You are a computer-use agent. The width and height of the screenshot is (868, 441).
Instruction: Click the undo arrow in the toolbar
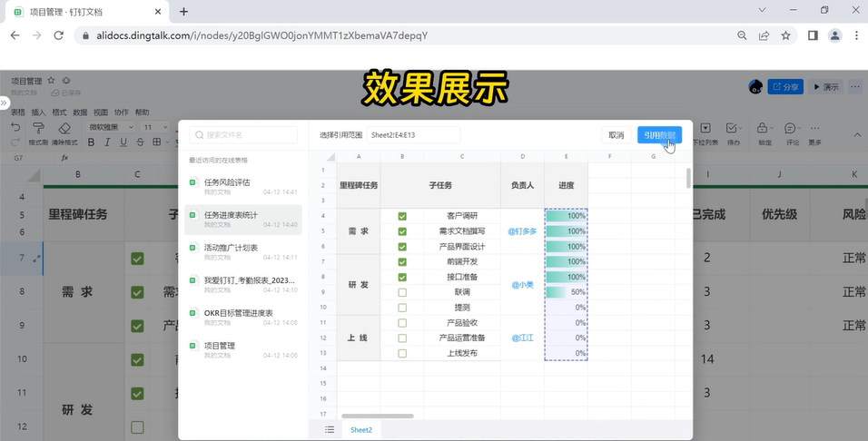(x=15, y=128)
